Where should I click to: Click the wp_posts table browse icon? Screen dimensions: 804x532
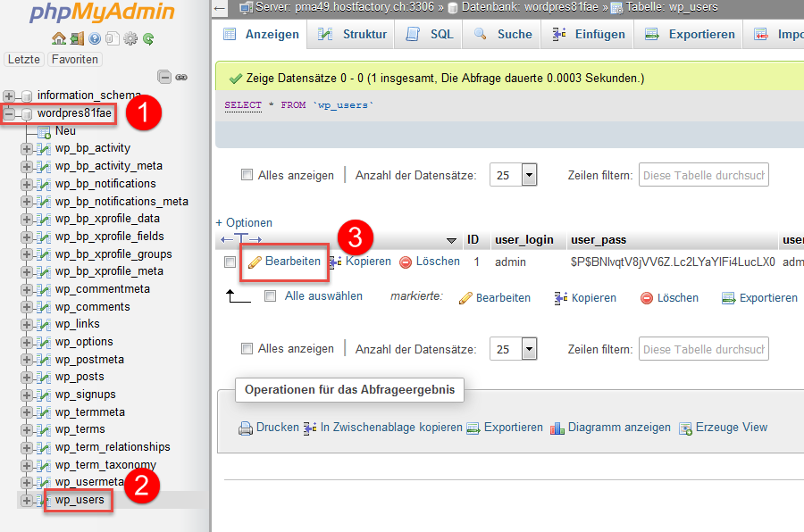[x=44, y=378]
